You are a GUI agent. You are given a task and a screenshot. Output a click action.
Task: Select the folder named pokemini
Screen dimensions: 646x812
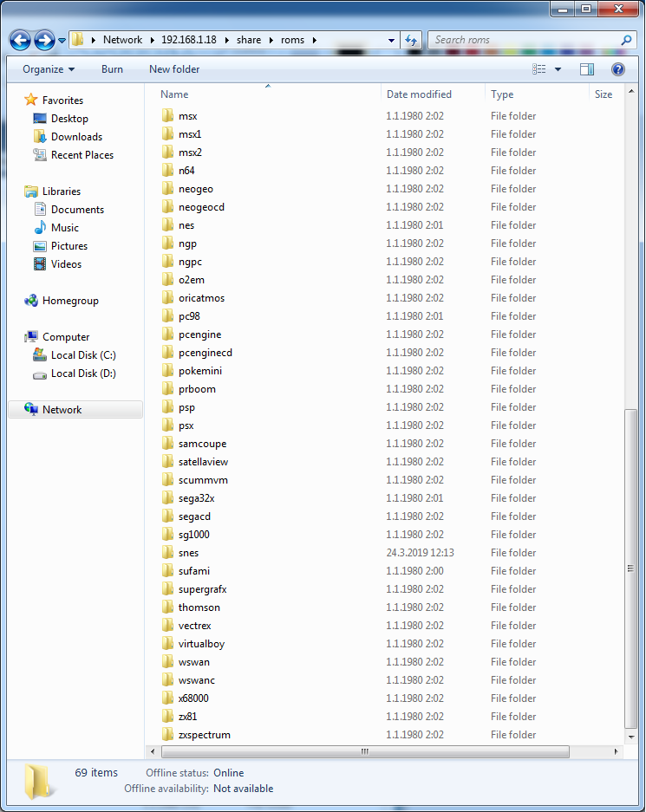(x=200, y=371)
